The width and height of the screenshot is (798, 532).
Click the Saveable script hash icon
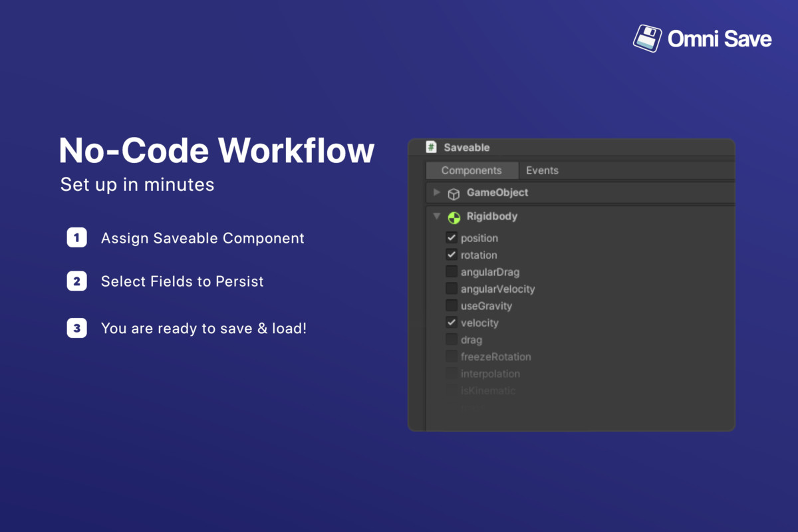click(432, 148)
